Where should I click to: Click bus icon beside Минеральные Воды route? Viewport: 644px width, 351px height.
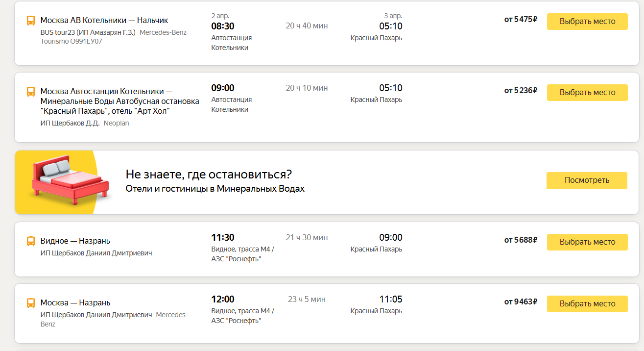(x=30, y=92)
